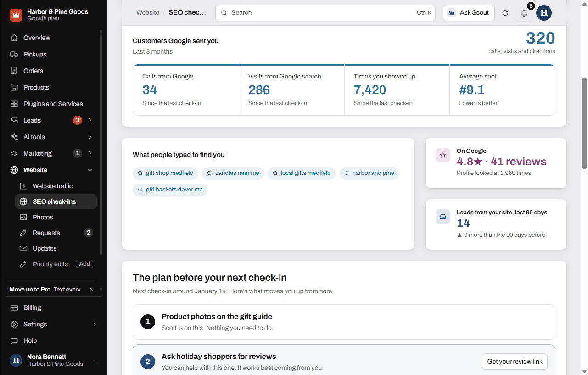This screenshot has width=588, height=375.
Task: Open Plugins and Services grid icon
Action: 14,104
